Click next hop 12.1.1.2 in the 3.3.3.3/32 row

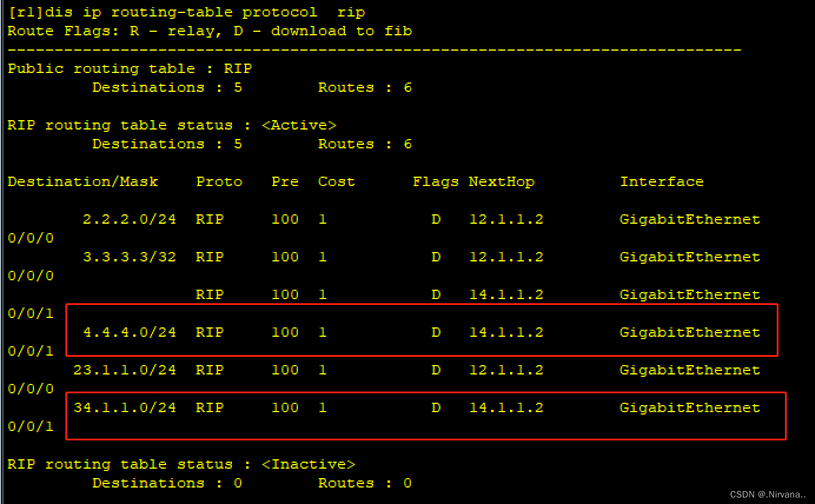[x=506, y=257]
